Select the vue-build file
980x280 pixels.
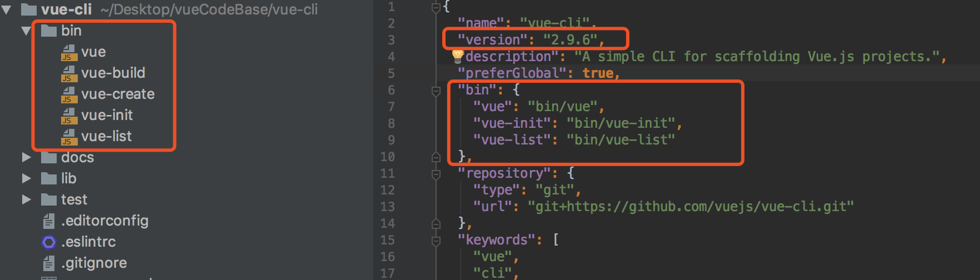click(x=113, y=73)
